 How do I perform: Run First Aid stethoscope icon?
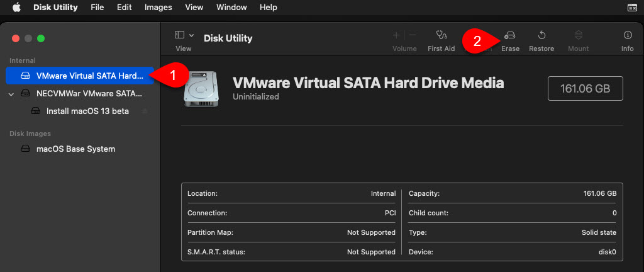point(441,35)
